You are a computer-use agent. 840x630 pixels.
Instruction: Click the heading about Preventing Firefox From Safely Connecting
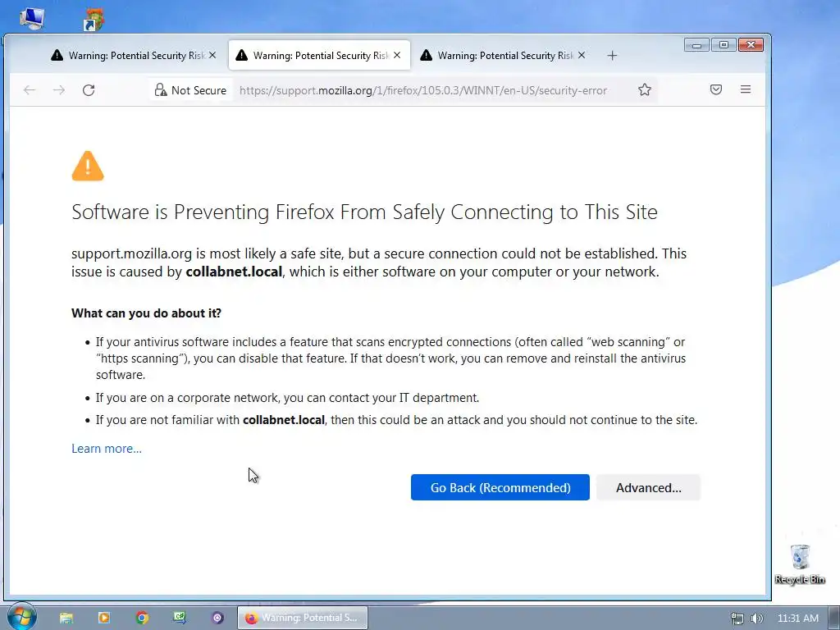tap(364, 212)
